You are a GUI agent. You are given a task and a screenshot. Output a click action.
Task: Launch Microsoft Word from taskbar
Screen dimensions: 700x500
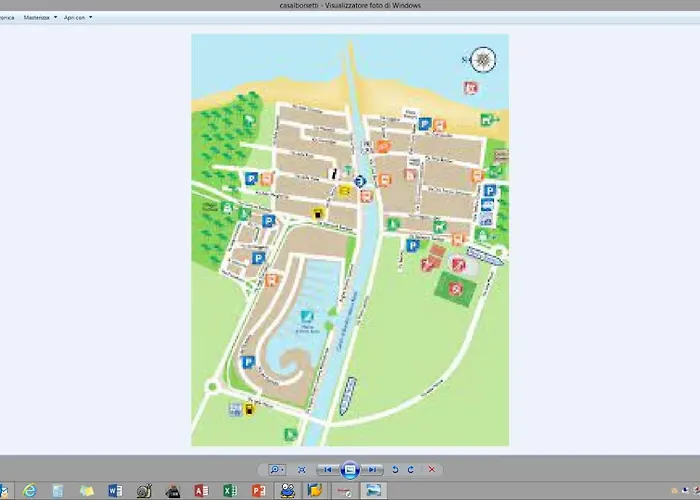pos(114,491)
